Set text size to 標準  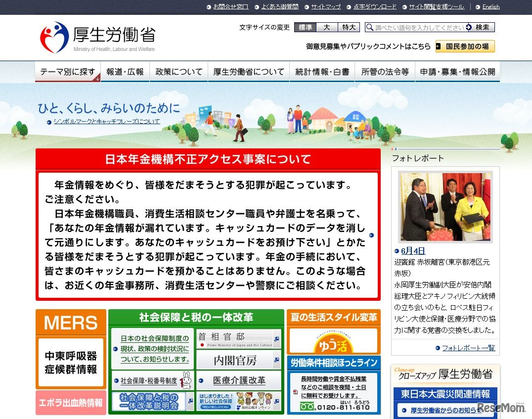click(305, 27)
